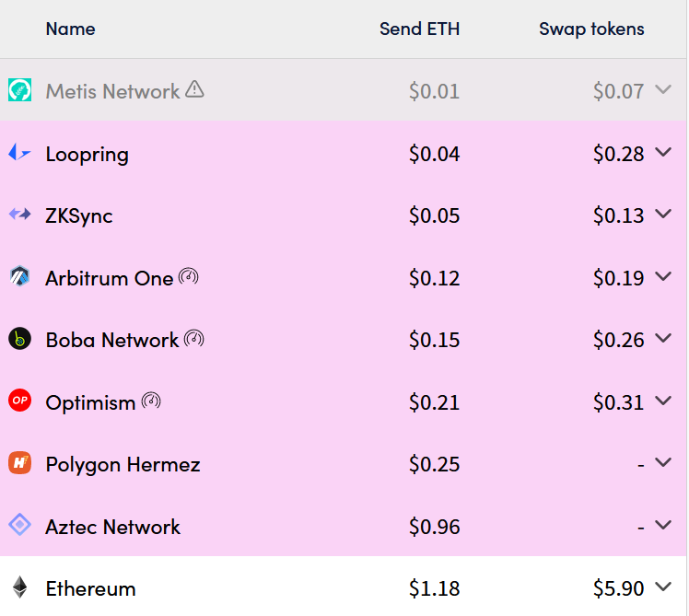Sort by the Send ETH column header
689x616 pixels.
420,29
